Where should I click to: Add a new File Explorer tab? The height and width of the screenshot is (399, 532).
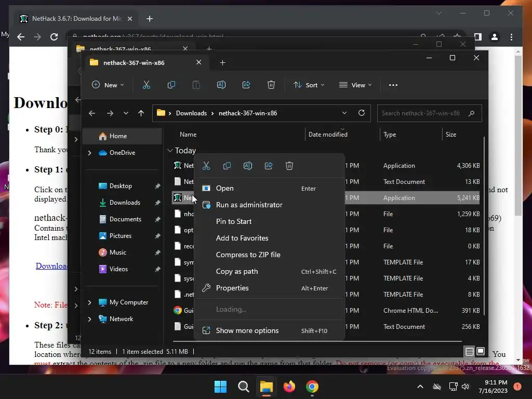coord(222,62)
